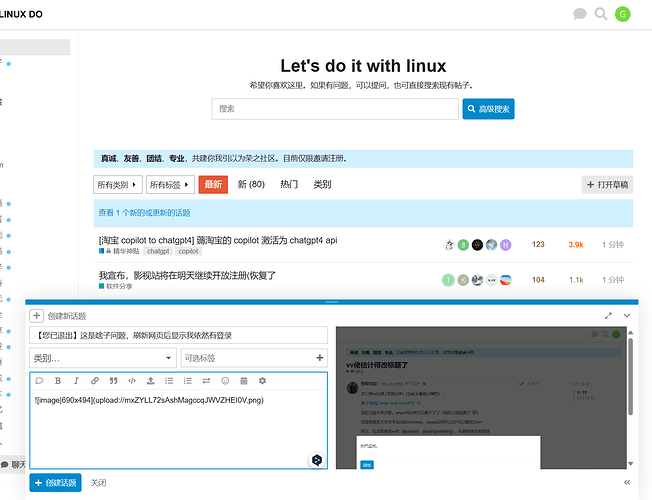Viewport: 652px width, 500px height.
Task: Click the blue 高级搜索 button
Action: (488, 109)
